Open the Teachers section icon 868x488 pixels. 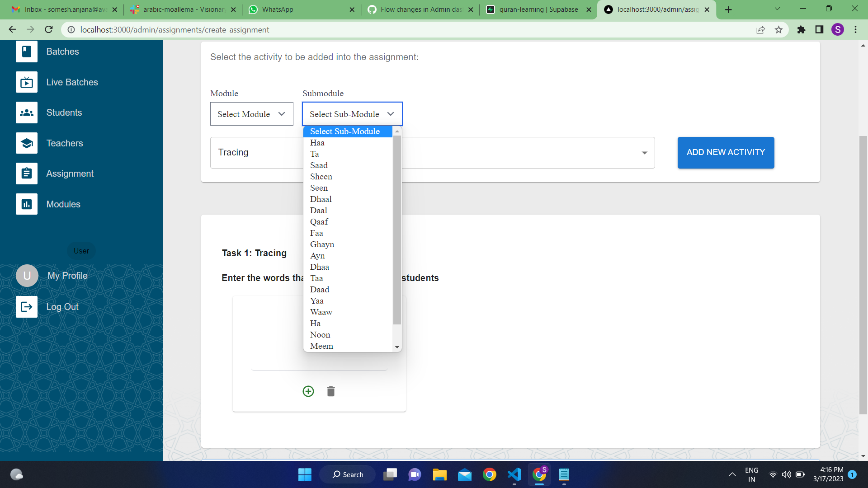tap(27, 143)
